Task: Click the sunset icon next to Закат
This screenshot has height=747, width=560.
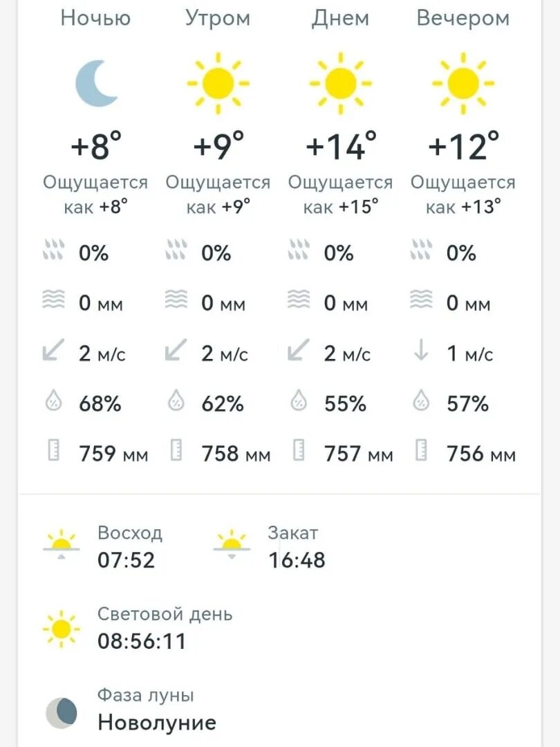Action: tap(232, 544)
